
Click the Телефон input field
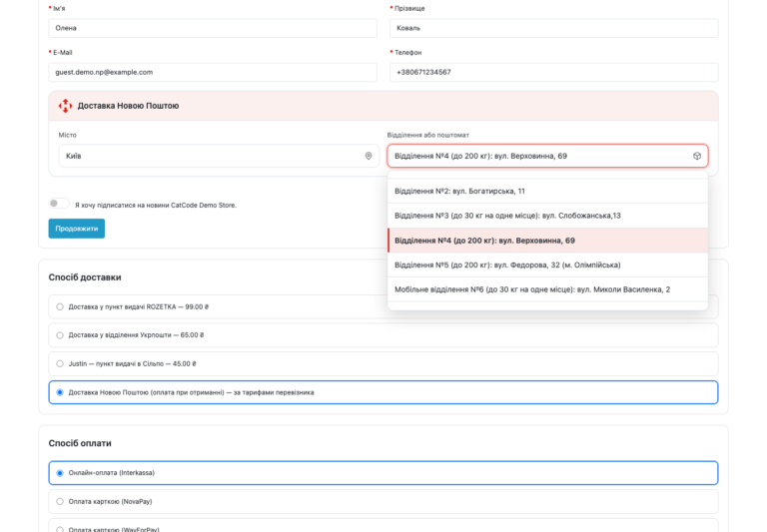(553, 72)
